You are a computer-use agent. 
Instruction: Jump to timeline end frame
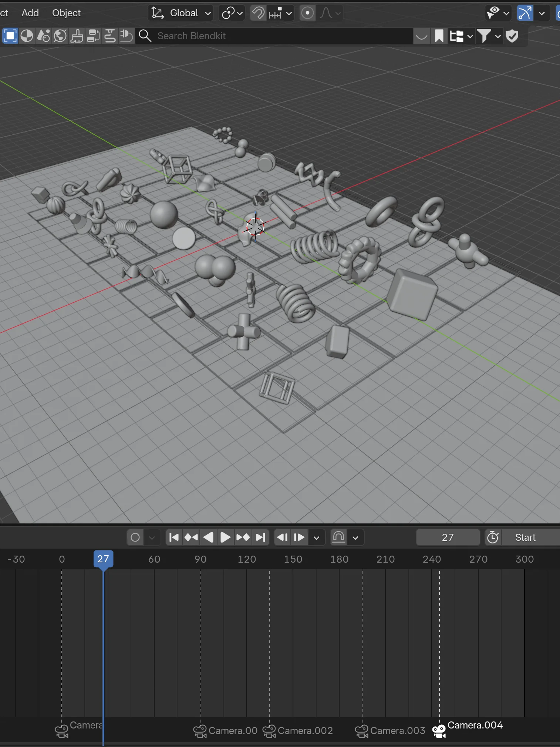(261, 537)
